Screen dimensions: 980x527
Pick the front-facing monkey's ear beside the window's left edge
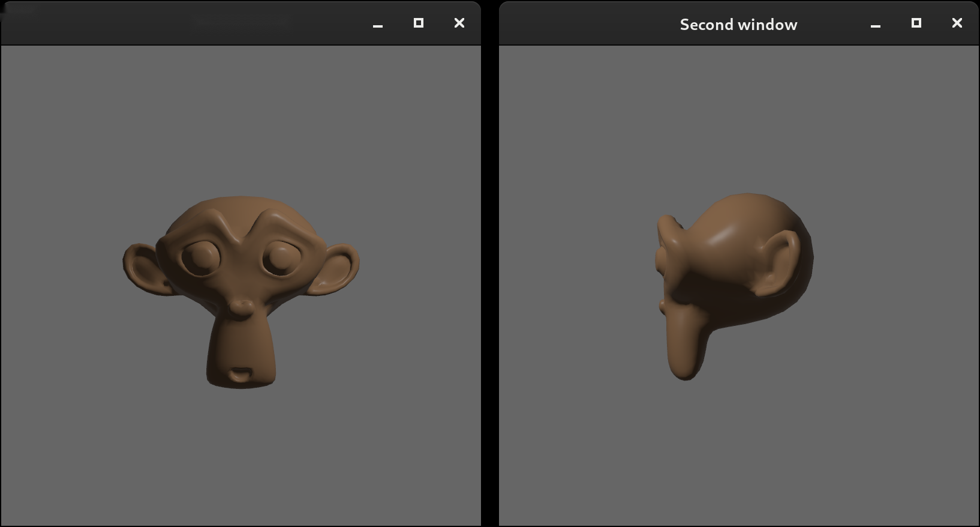143,268
